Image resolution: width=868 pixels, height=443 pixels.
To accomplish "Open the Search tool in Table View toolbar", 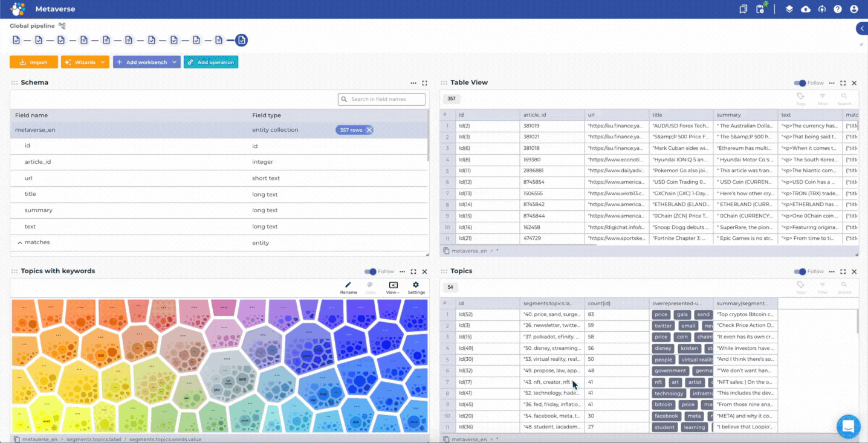I will pyautogui.click(x=844, y=98).
